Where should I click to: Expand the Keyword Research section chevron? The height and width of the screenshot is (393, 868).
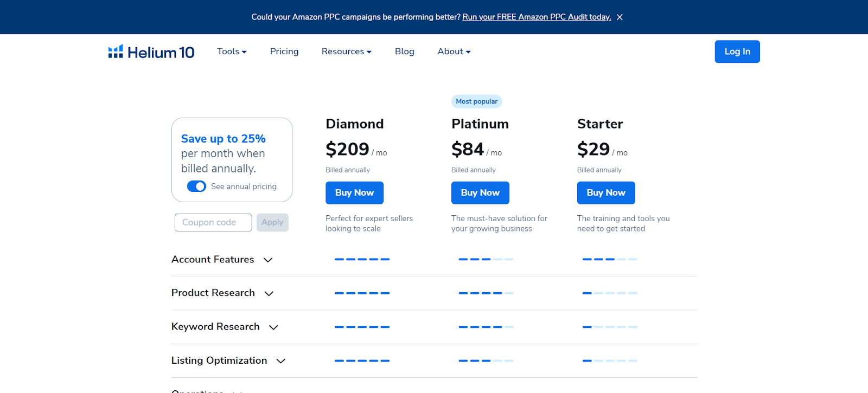coord(273,327)
